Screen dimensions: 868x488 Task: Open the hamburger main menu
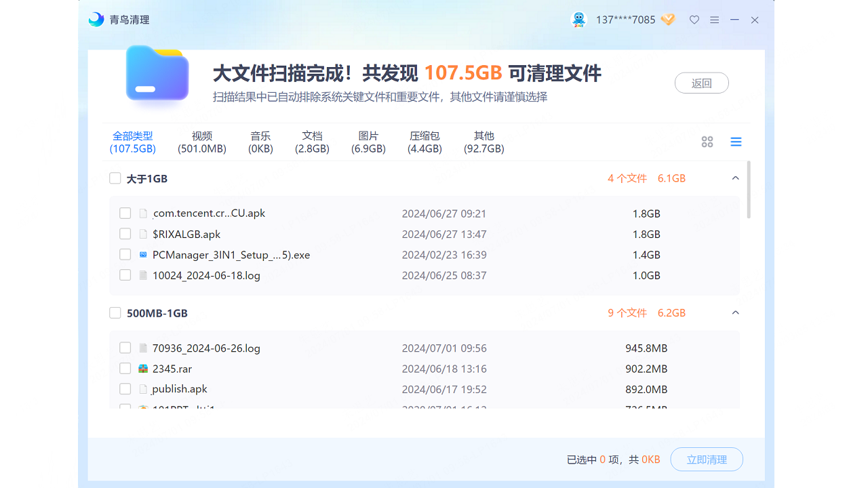[x=714, y=20]
